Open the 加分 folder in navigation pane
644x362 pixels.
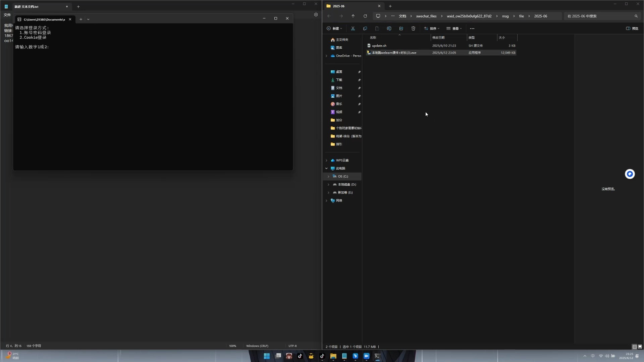point(339,120)
